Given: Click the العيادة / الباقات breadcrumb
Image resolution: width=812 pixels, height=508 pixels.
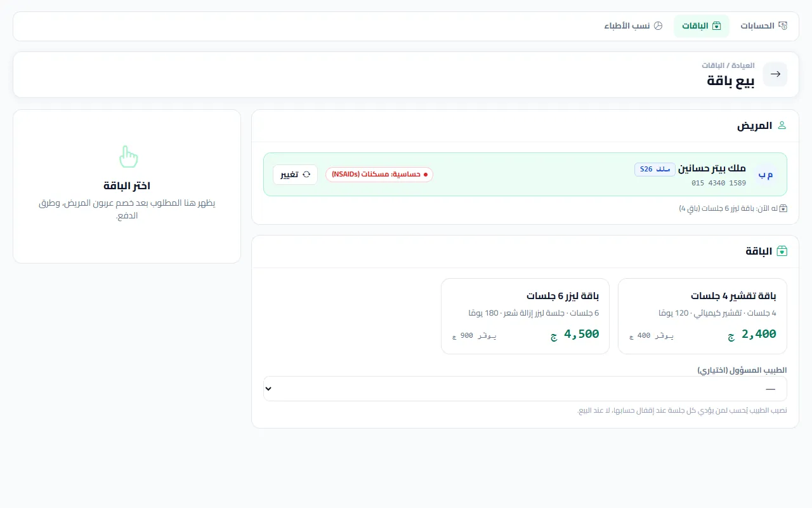Looking at the screenshot, I should [x=728, y=65].
